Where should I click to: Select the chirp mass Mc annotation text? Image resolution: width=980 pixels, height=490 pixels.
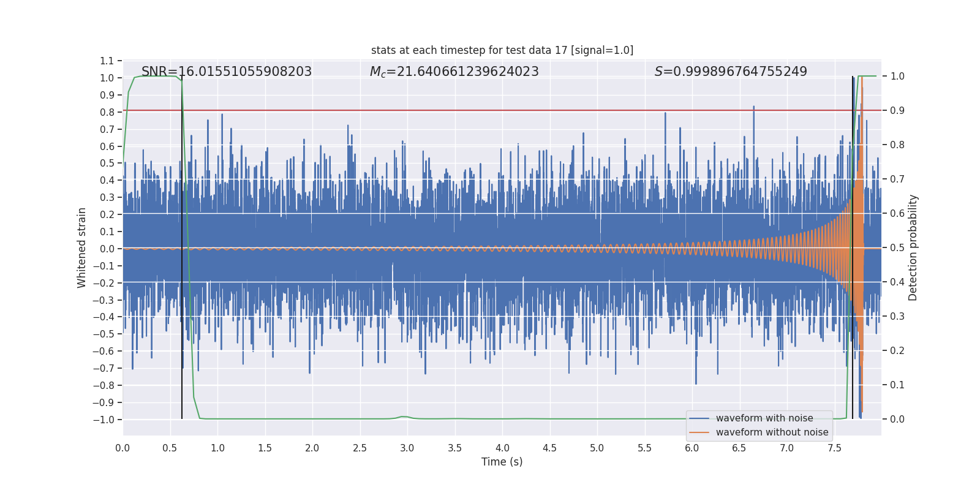[x=454, y=72]
